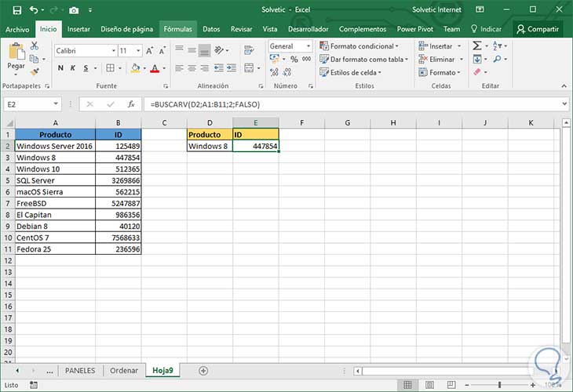Save the workbook with the floppy icon
Image resolution: width=573 pixels, height=392 pixels.
[16, 10]
